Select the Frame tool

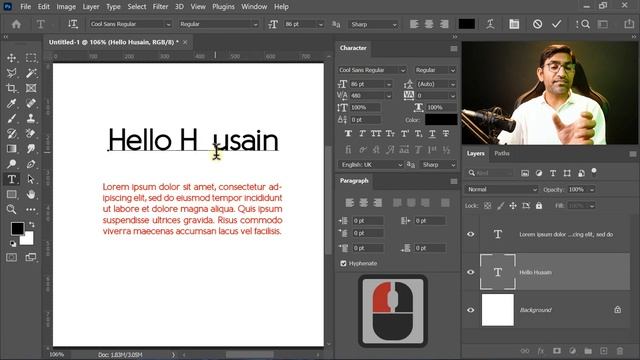(31, 88)
